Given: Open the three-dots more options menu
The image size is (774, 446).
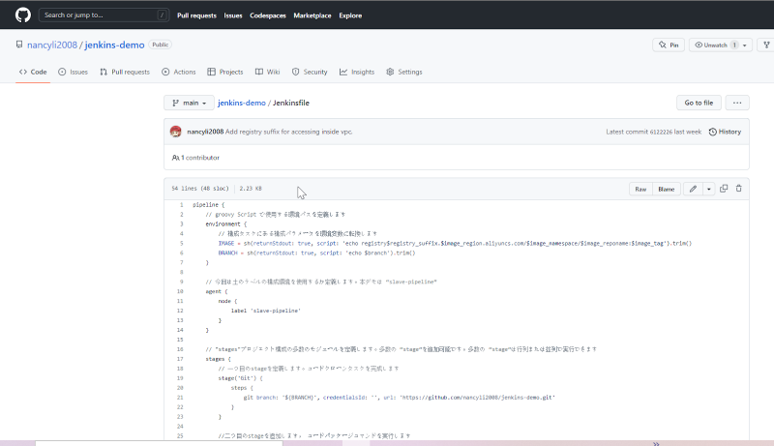Looking at the screenshot, I should coord(737,103).
